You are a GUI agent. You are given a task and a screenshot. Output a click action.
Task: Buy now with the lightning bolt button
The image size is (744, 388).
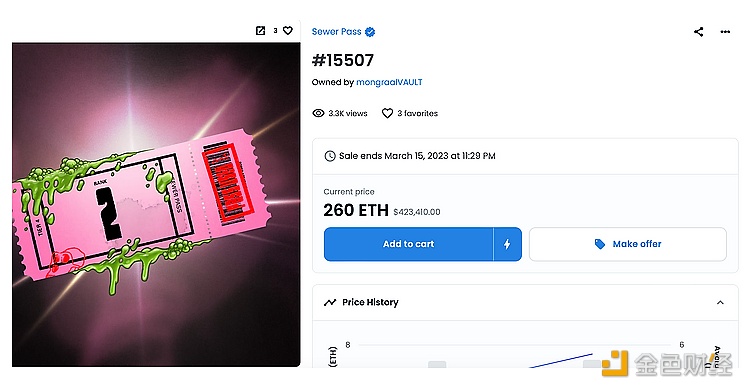coord(507,244)
